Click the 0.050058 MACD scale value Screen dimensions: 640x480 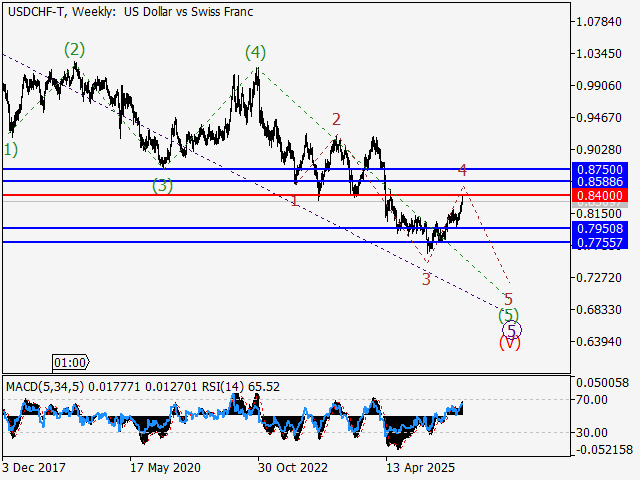[x=602, y=383]
